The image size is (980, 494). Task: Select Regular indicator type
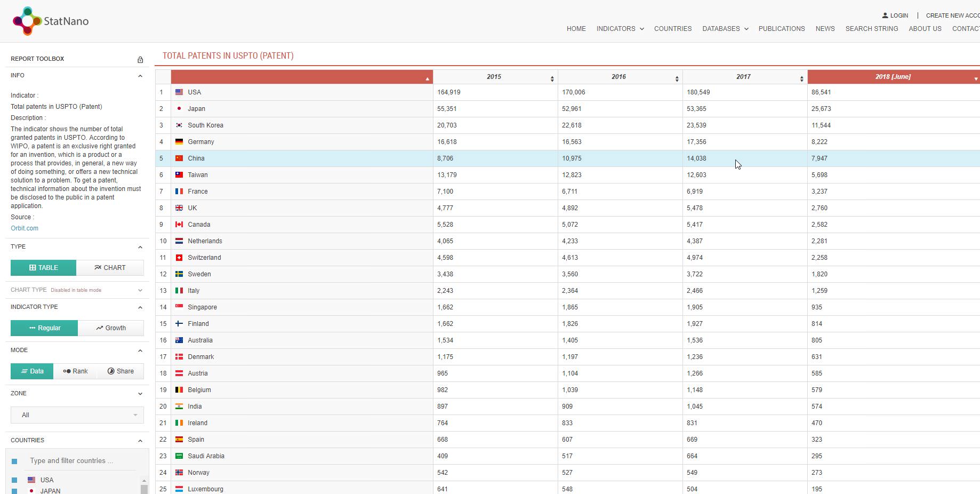44,328
